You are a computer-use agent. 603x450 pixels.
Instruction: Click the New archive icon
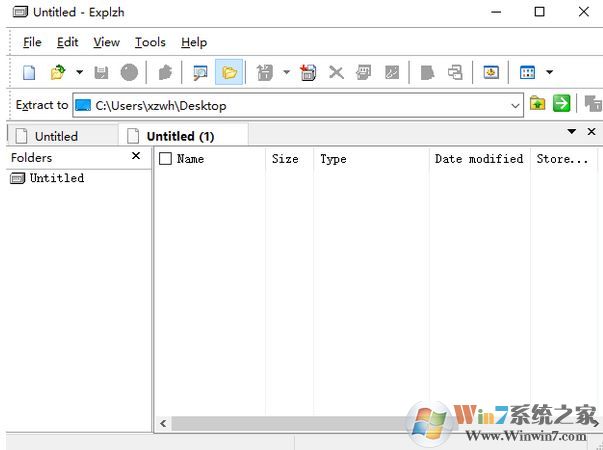point(29,72)
